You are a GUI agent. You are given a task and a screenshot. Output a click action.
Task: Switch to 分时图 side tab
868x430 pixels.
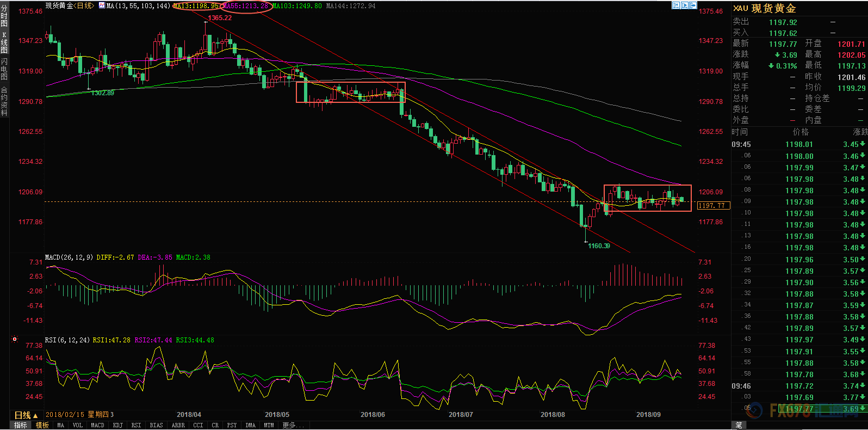(4, 15)
